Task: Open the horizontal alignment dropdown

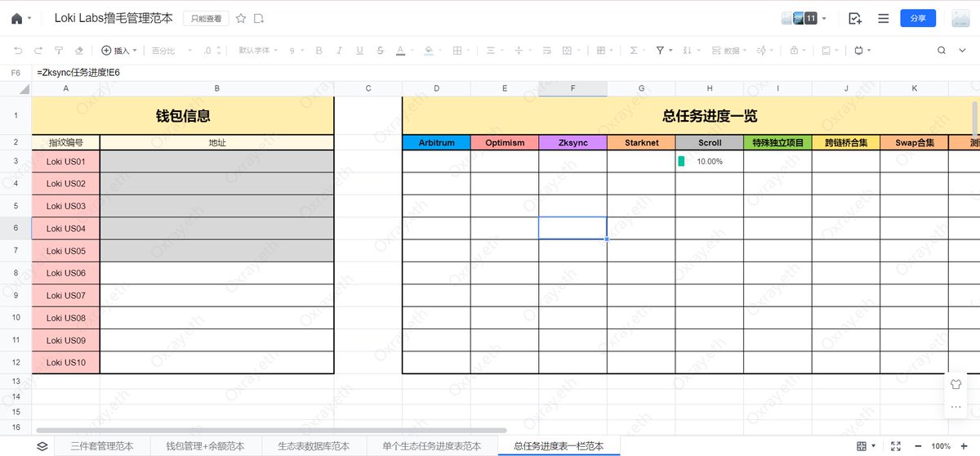Action: click(x=494, y=51)
